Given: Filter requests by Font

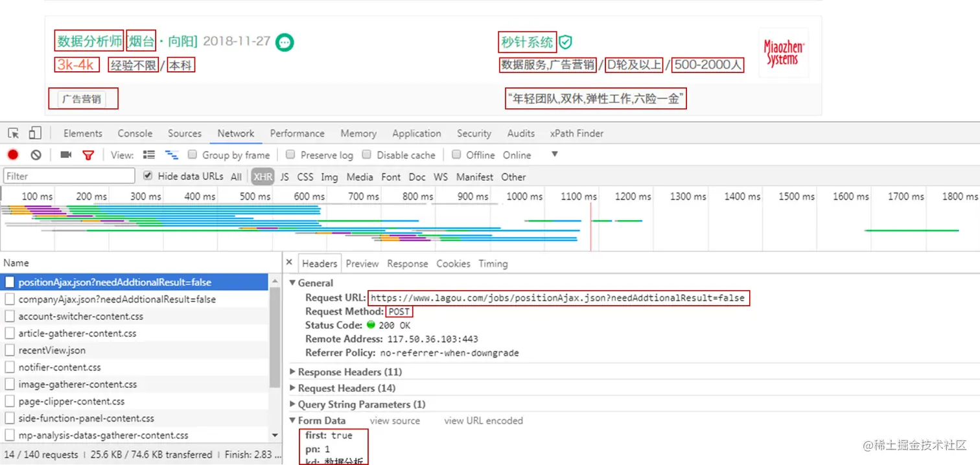Looking at the screenshot, I should [x=391, y=177].
